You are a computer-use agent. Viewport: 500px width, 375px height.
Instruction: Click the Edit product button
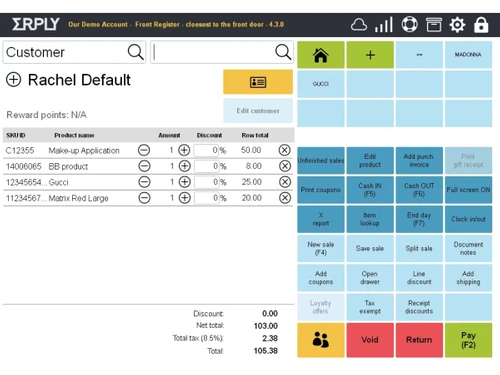tap(370, 161)
